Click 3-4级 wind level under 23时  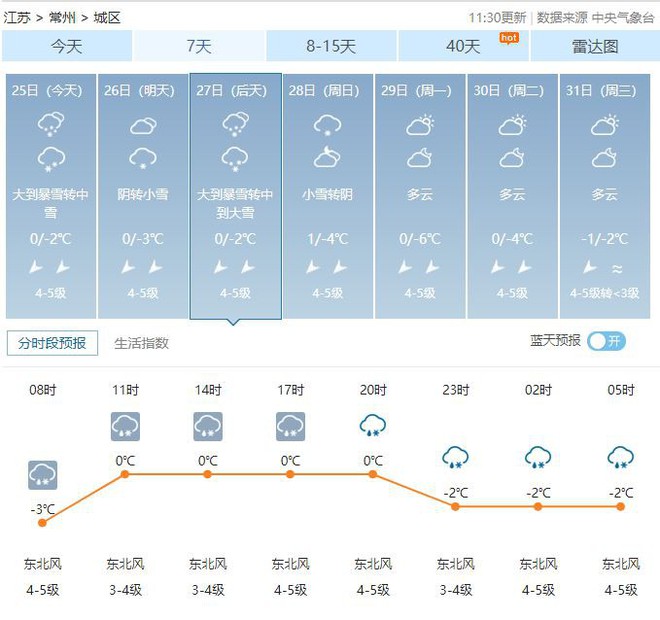(456, 590)
